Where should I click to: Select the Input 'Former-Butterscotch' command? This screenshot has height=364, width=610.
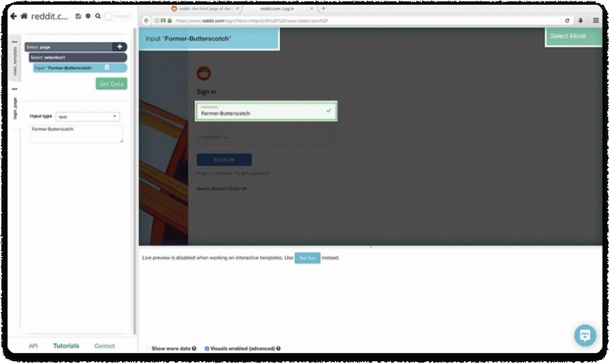coord(80,68)
